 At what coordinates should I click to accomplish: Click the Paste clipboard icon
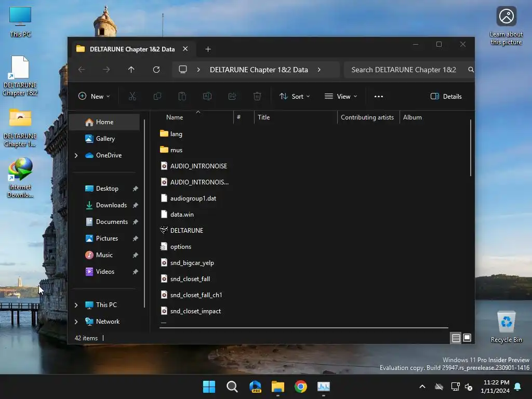click(182, 96)
